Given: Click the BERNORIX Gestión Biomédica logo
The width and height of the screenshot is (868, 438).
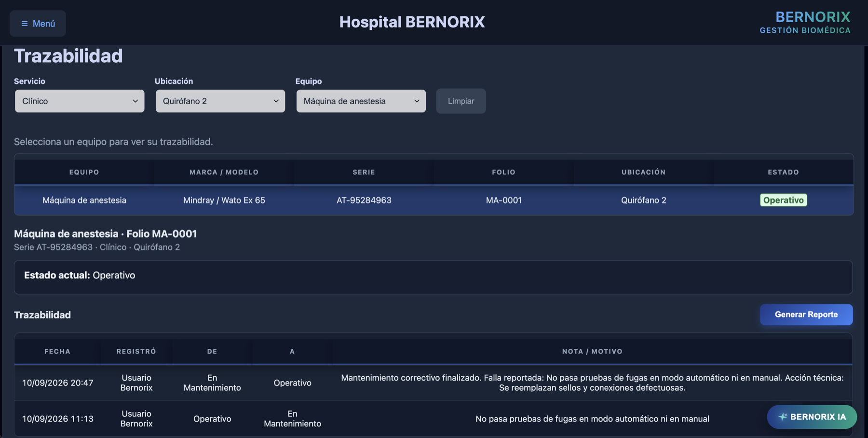Looking at the screenshot, I should click(805, 23).
